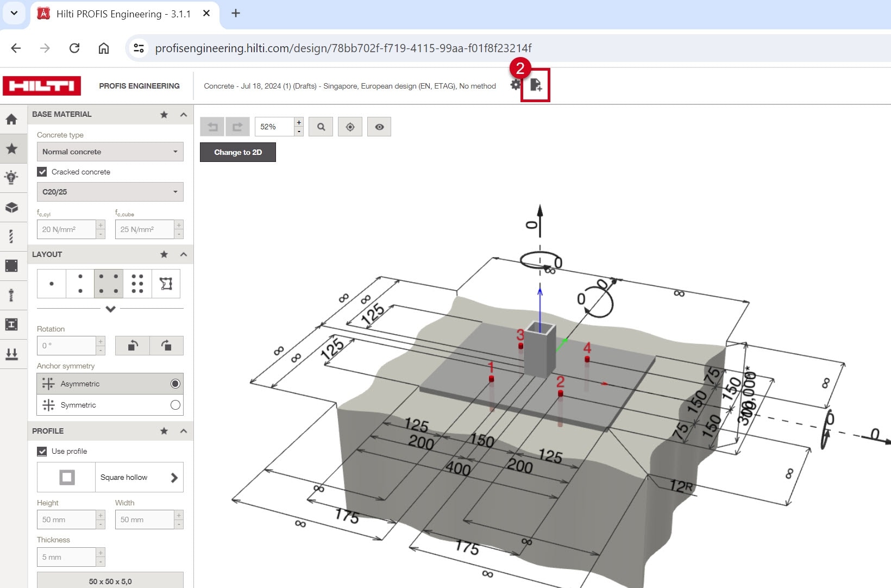Select the four-anchor layout pattern

click(109, 284)
